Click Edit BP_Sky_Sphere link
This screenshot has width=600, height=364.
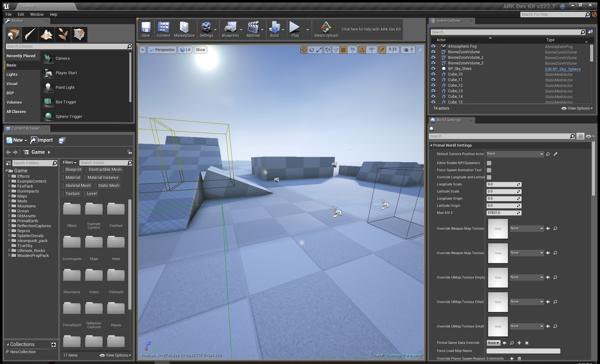click(562, 69)
